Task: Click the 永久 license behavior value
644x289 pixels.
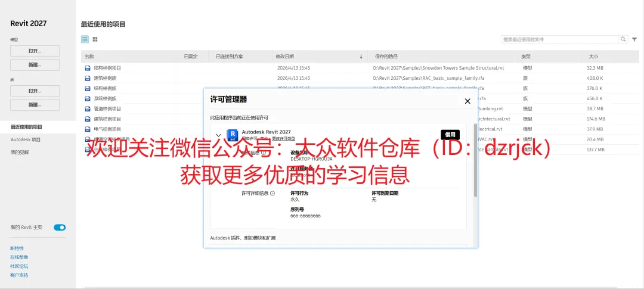Action: [x=295, y=200]
